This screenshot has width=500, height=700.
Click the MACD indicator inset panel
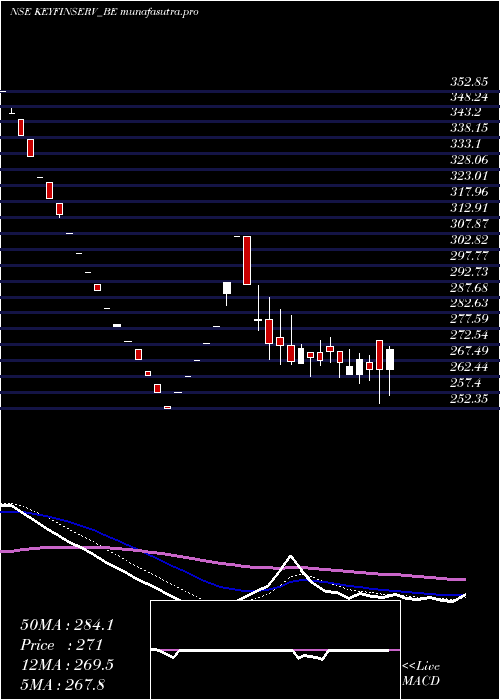275,650
